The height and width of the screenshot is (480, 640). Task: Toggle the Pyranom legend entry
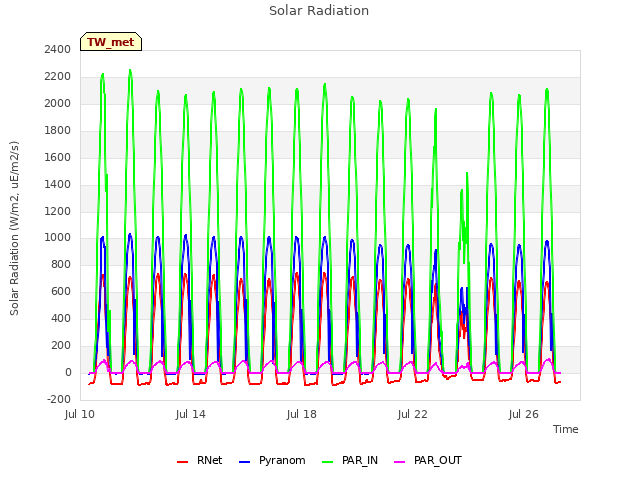coord(272,460)
